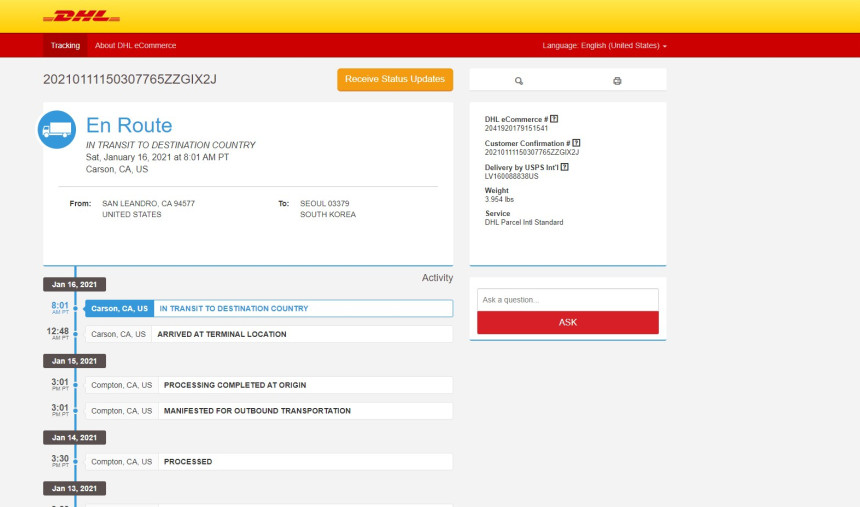Select the ARRIVED AT TERMINAL LOCATION row
The height and width of the screenshot is (507, 860).
[x=269, y=334]
